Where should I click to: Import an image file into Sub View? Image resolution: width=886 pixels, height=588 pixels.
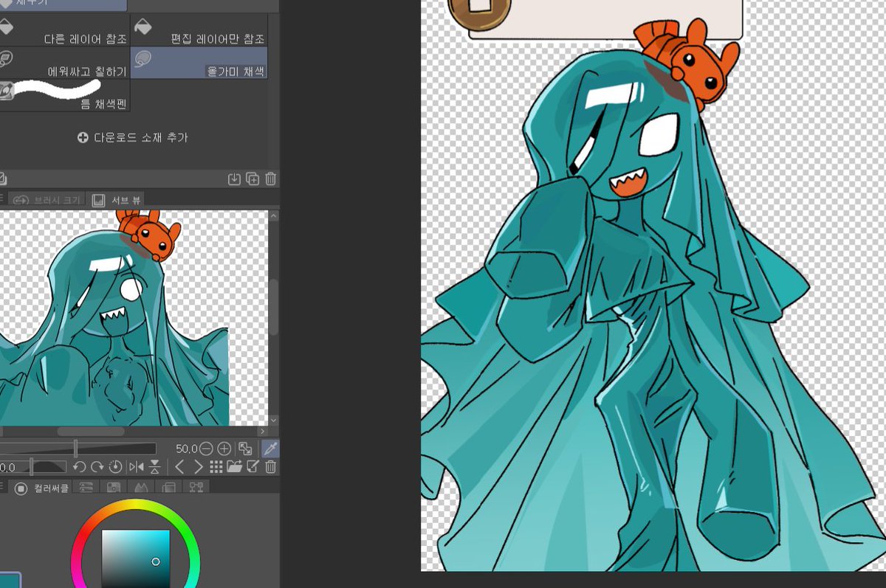tap(235, 467)
